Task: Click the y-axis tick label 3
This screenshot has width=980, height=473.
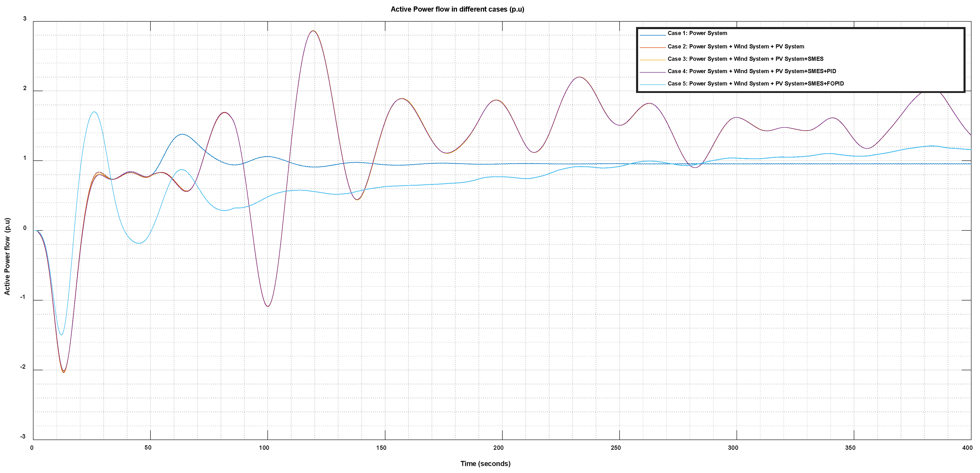Action: click(x=25, y=19)
